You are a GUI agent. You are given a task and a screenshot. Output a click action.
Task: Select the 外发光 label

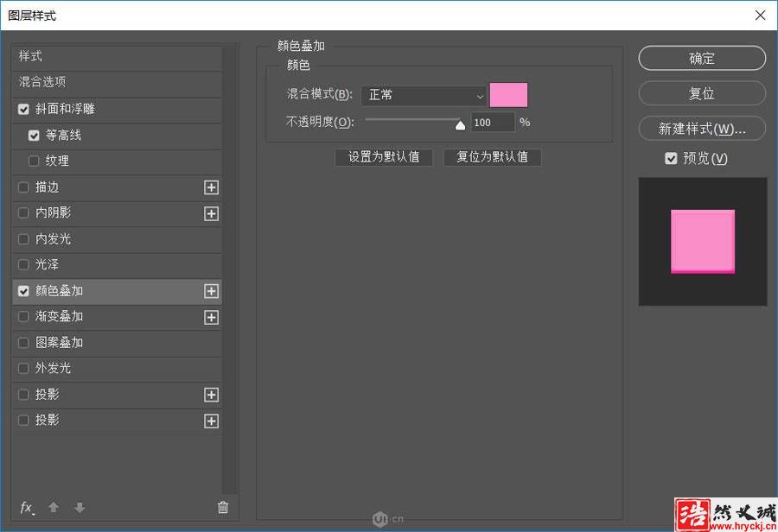(x=53, y=369)
